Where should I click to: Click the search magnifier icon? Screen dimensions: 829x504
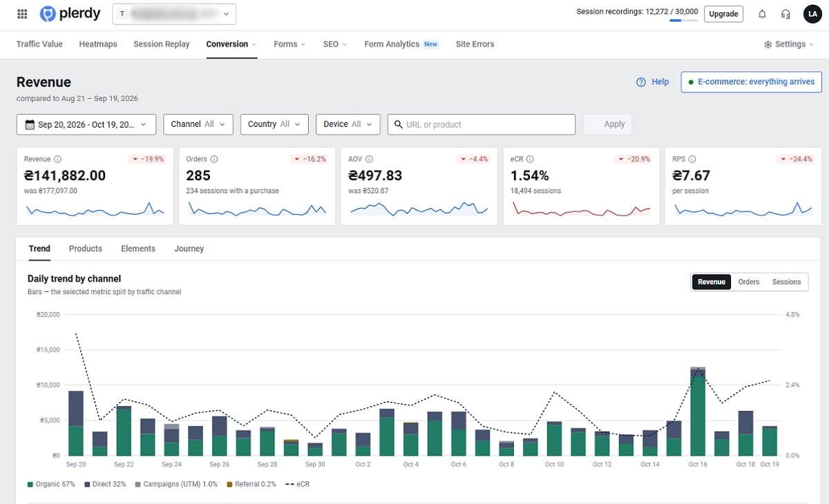[x=399, y=125]
